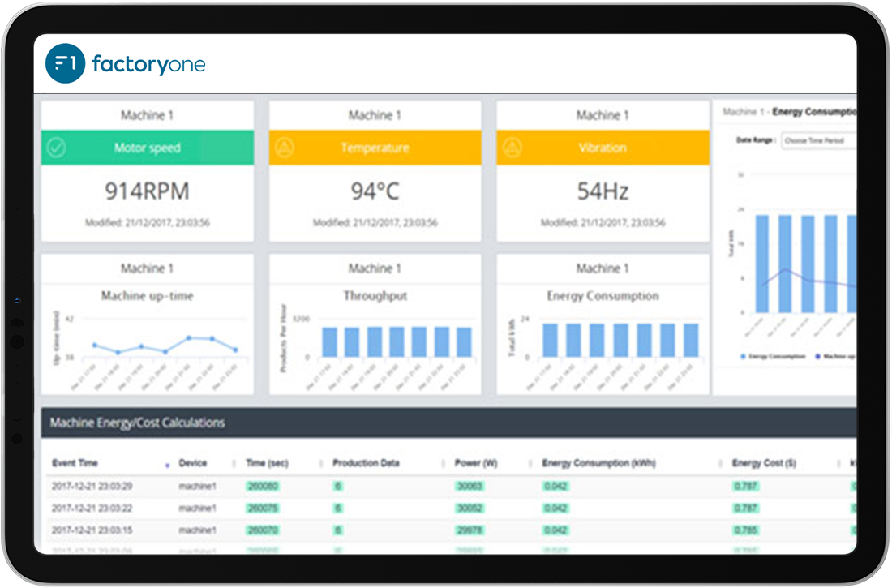This screenshot has width=892, height=588.
Task: Click the 94°C temperature value
Action: 375,191
